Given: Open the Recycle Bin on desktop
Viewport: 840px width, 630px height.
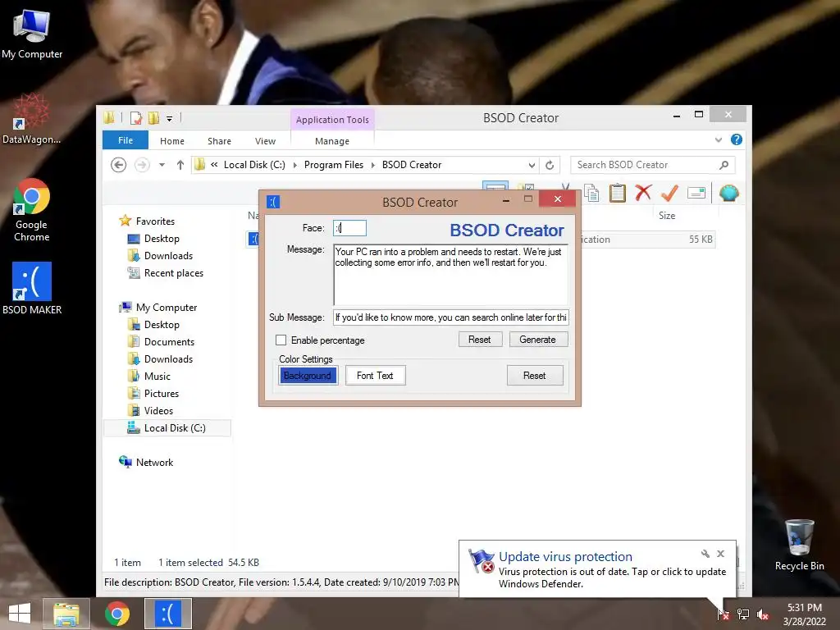Looking at the screenshot, I should [x=799, y=546].
